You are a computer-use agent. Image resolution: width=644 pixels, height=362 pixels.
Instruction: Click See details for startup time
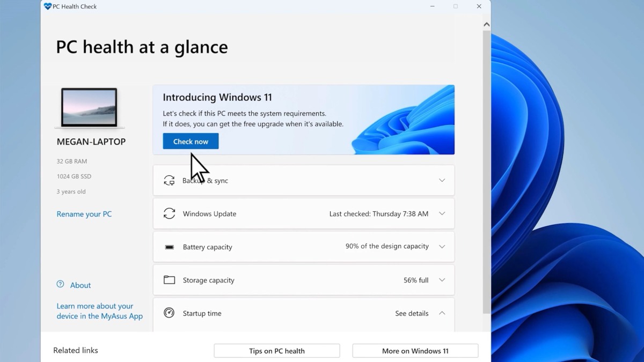point(412,313)
